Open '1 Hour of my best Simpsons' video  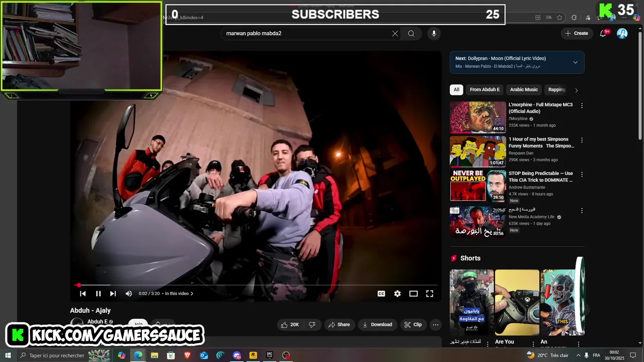(541, 142)
